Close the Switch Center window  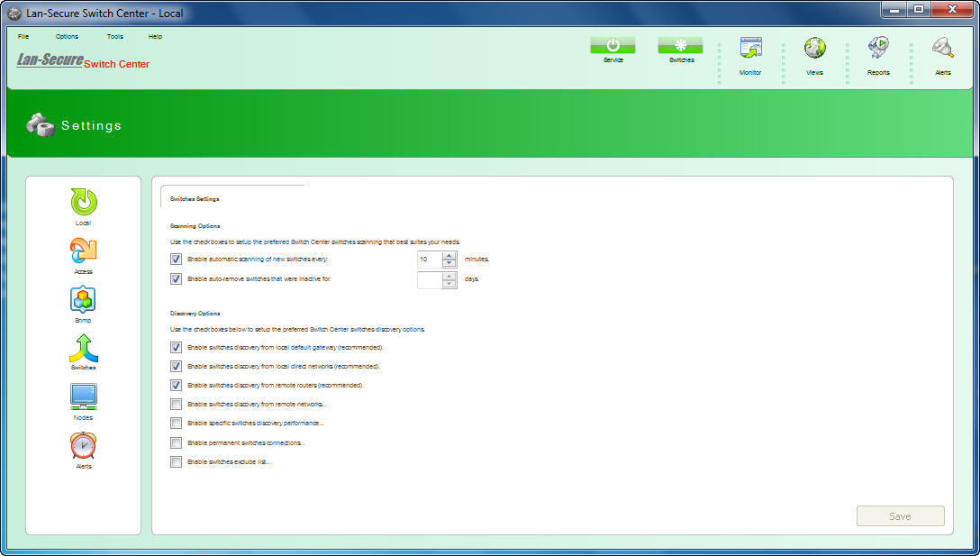point(952,9)
